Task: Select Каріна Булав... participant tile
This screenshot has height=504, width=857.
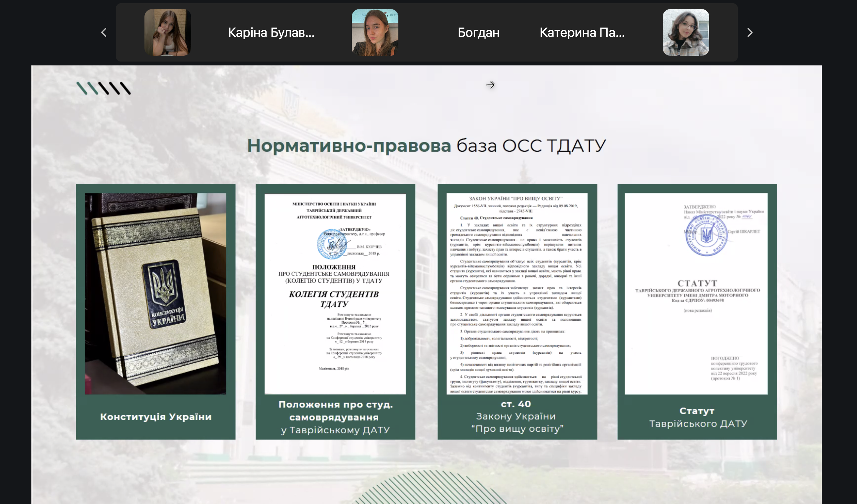Action: pos(271,33)
